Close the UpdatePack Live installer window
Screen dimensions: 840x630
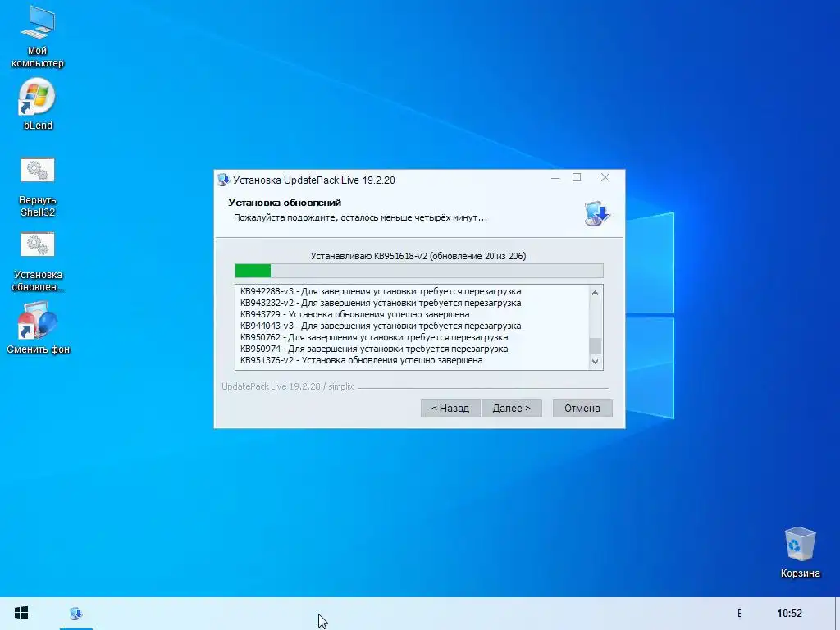click(605, 178)
